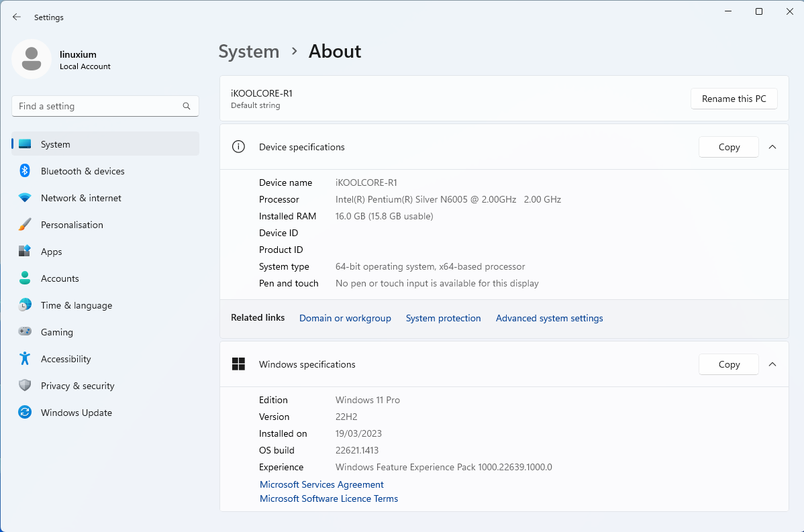This screenshot has height=532, width=804.
Task: Copy the Device specifications
Action: [x=729, y=147]
